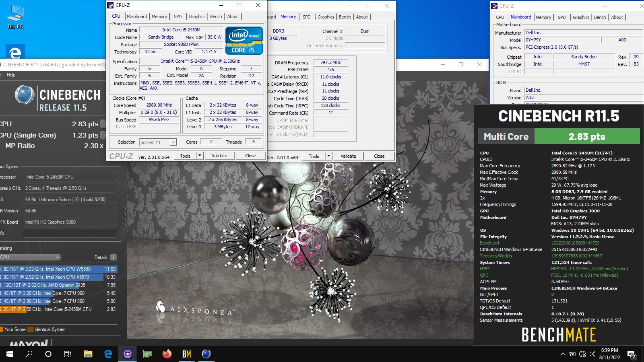Open This PC desktop icon

[15, 17]
